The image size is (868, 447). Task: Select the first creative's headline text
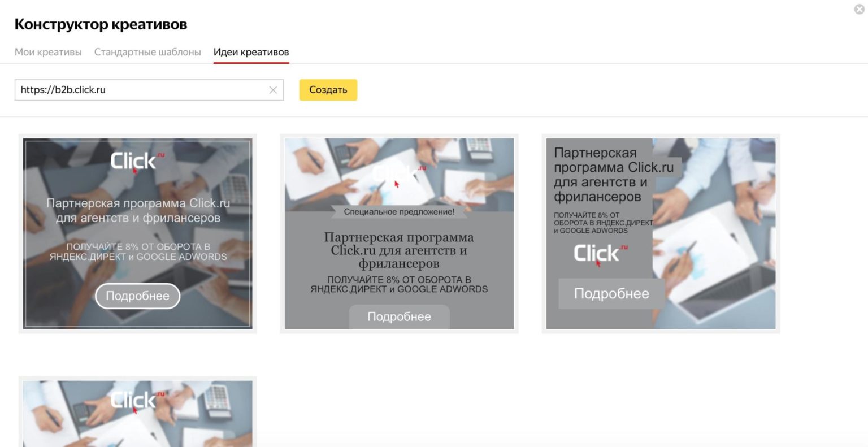tap(138, 210)
